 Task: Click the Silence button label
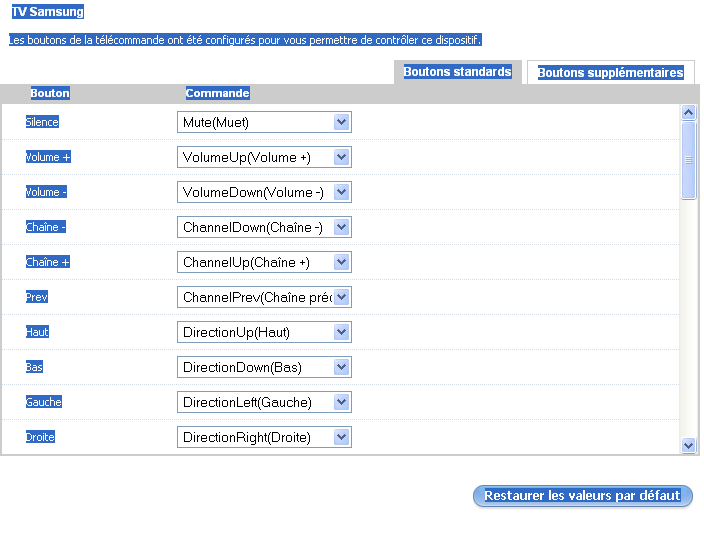click(x=42, y=122)
